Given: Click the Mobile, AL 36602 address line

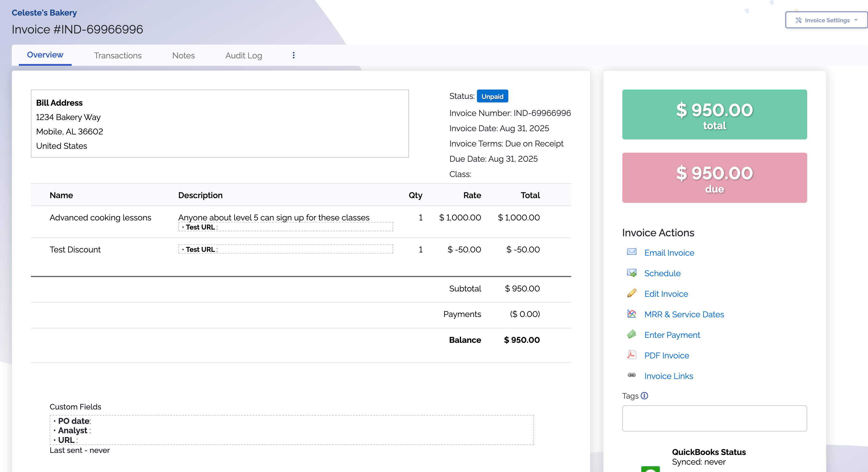Looking at the screenshot, I should point(69,132).
